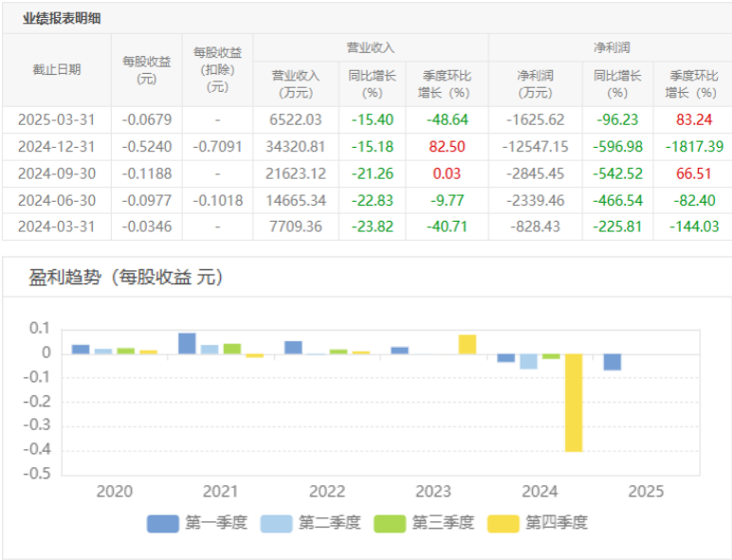
Task: Click quarterly revenue change 0.03
Action: [x=447, y=174]
